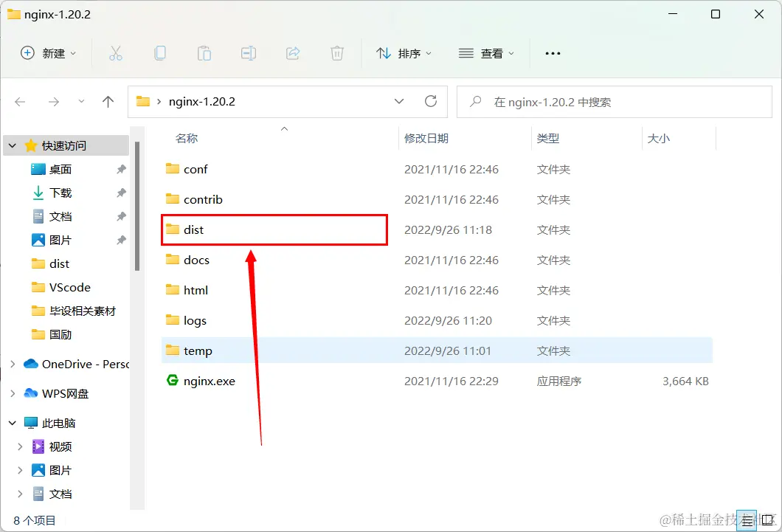Open 国励 folder in sidebar
The width and height of the screenshot is (782, 532).
60,334
